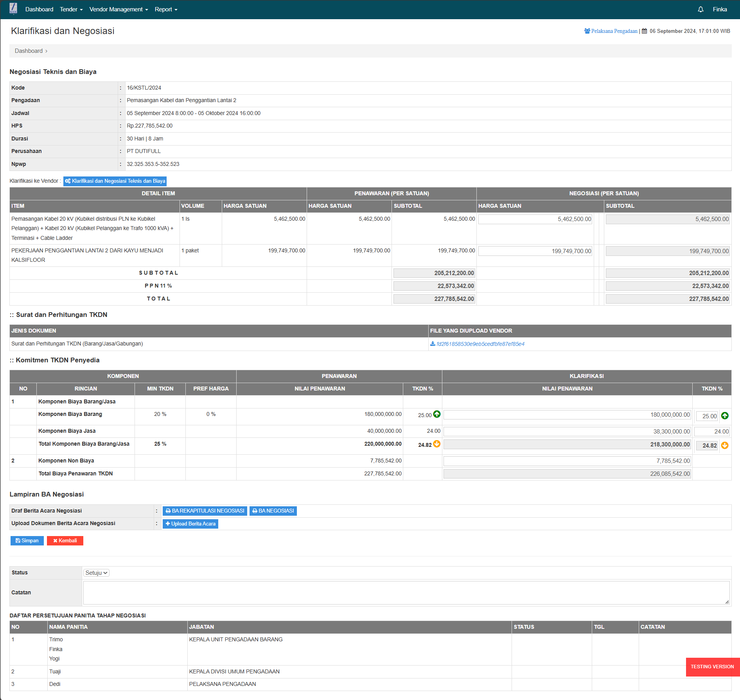Click the Pelaksana Pengadaan users icon
This screenshot has height=700, width=740.
coord(587,31)
